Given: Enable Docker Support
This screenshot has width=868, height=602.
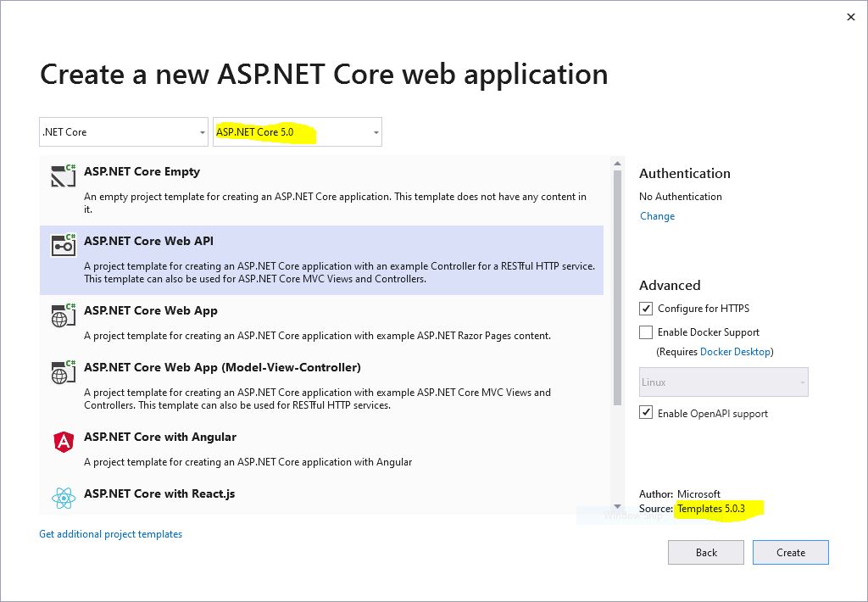Looking at the screenshot, I should [x=647, y=332].
